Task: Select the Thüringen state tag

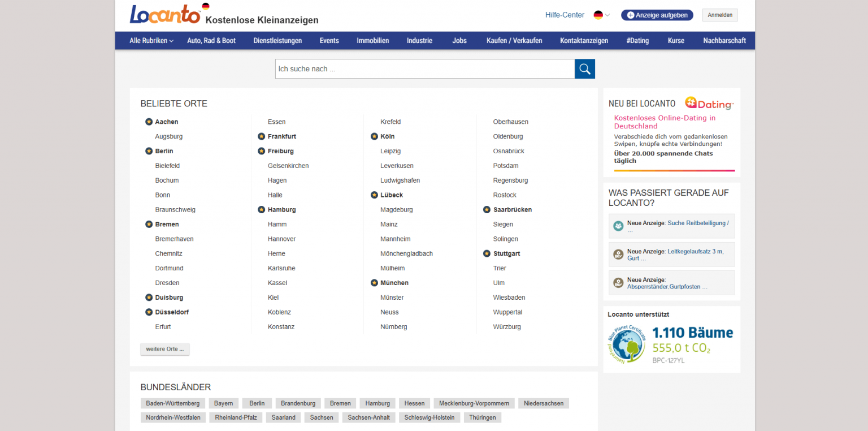Action: point(483,417)
